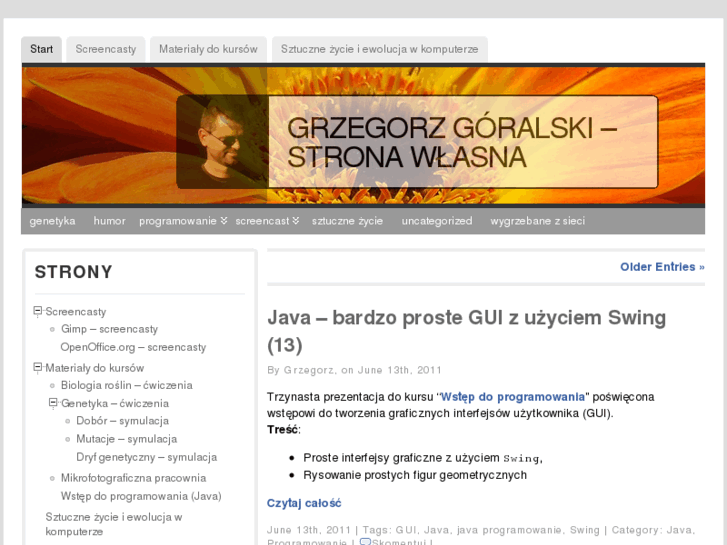The width and height of the screenshot is (727, 545).
Task: Click Czytaj całość read more link
Action: 304,503
